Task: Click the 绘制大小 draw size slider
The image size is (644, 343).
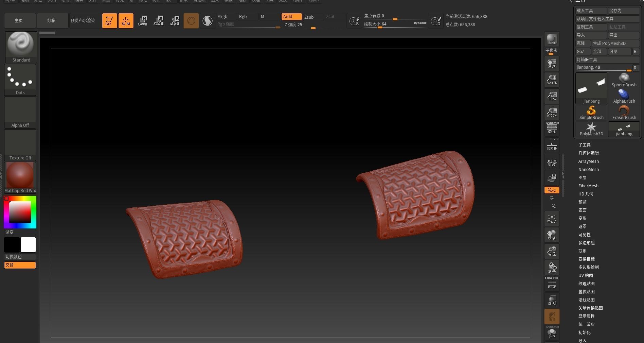Action: pyautogui.click(x=395, y=24)
